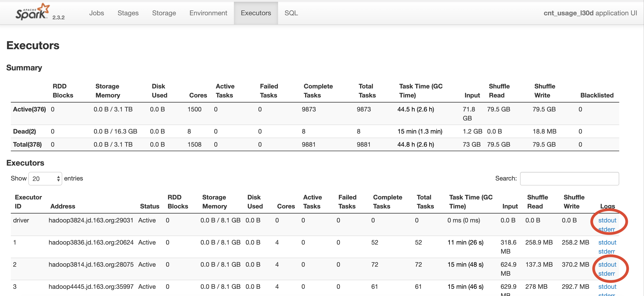Sort executors table by Storage Memory
The image size is (644, 296).
tap(215, 202)
